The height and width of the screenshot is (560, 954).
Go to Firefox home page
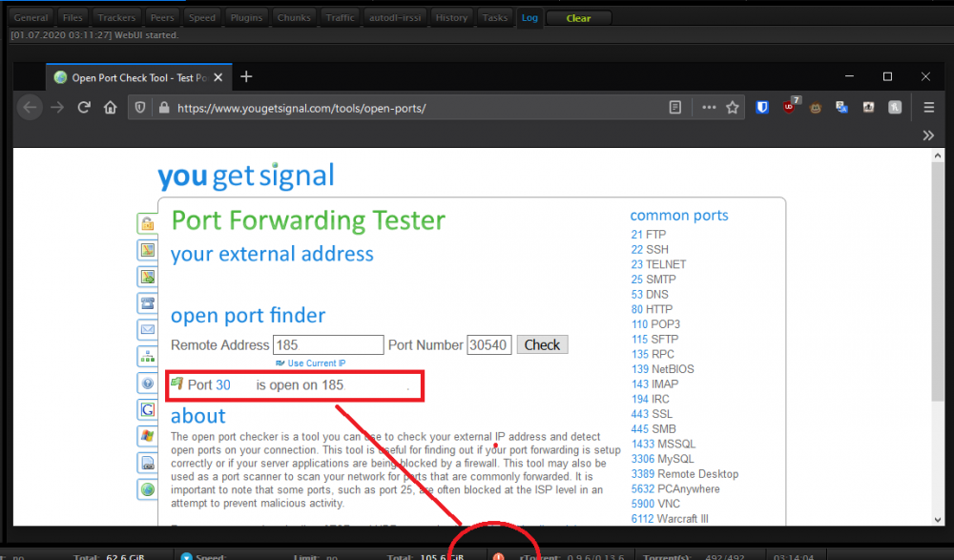coord(110,108)
